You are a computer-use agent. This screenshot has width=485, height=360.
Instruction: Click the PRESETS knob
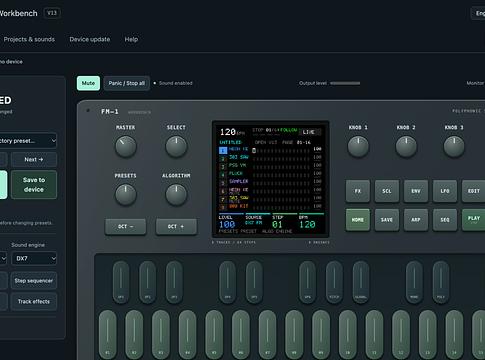click(x=126, y=195)
